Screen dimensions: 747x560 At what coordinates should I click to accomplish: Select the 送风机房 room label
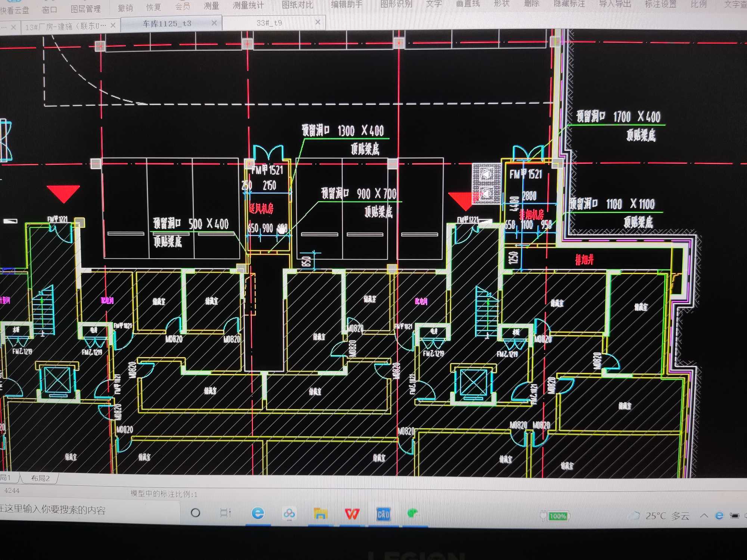(x=261, y=208)
